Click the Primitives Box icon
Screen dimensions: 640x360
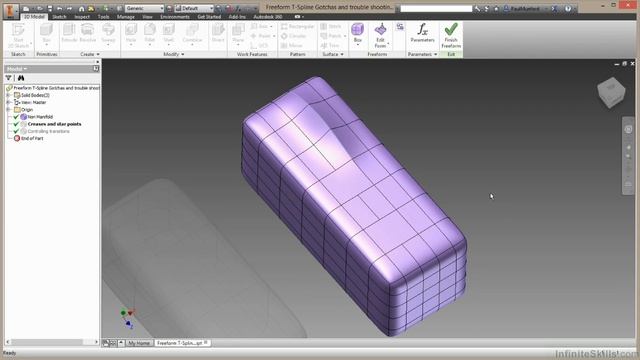coord(46,29)
